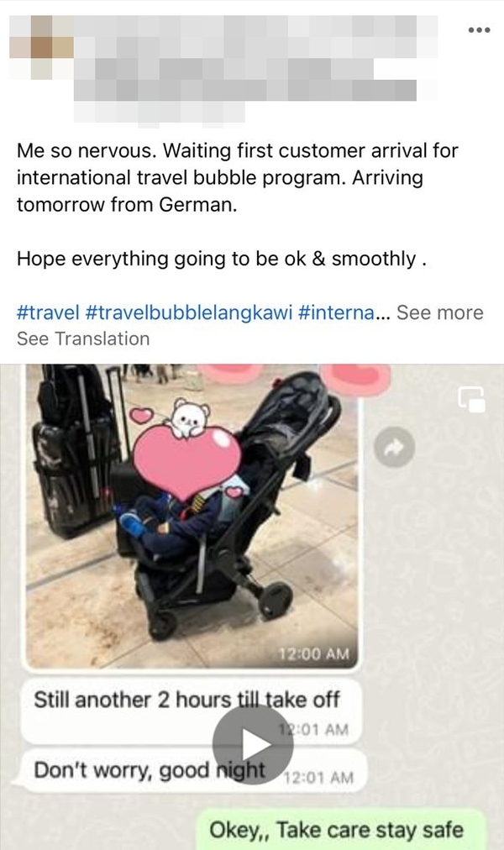The height and width of the screenshot is (850, 504).
Task: Tap the 12:00 AM timestamp on the photo
Action: [x=314, y=654]
